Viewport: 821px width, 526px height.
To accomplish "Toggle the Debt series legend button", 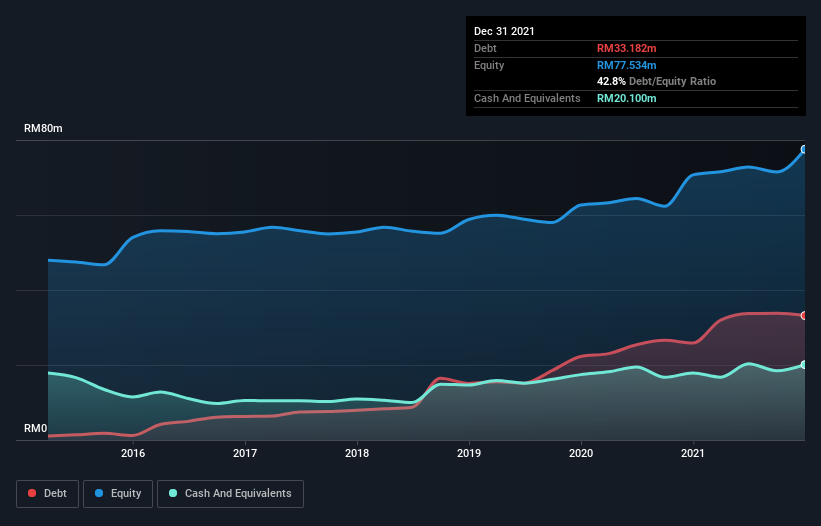I will coord(47,494).
